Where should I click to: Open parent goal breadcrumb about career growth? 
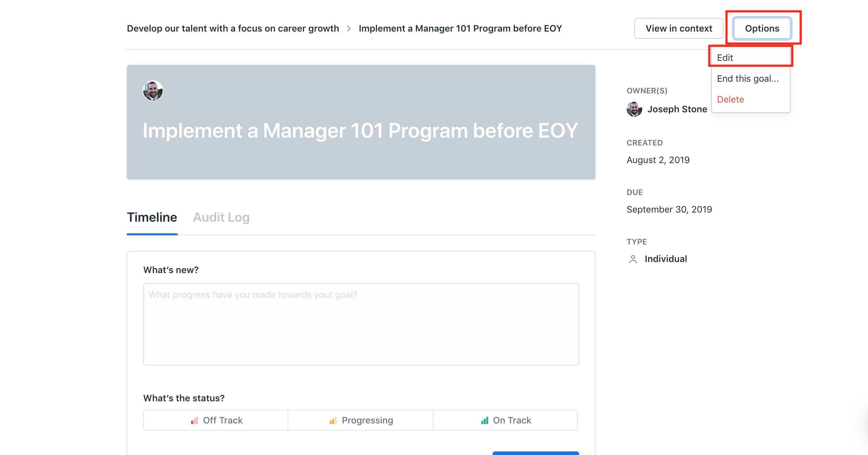point(233,29)
